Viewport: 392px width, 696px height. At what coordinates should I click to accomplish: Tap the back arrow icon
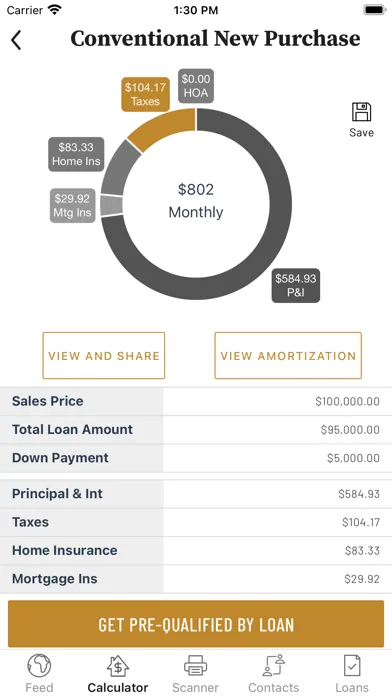[x=16, y=40]
